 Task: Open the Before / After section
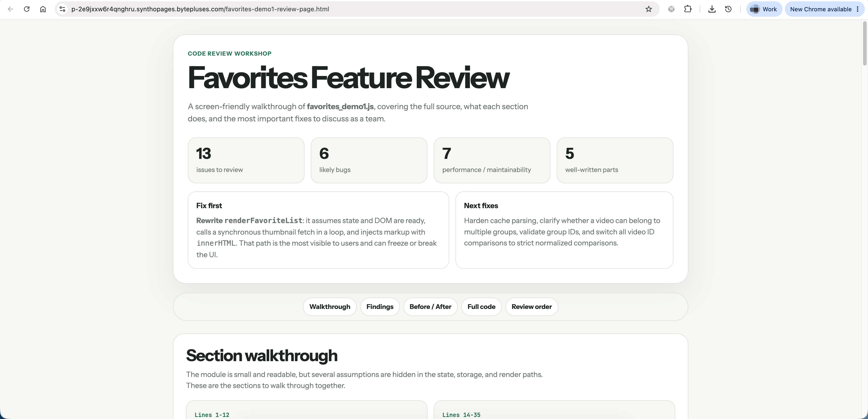(x=430, y=306)
